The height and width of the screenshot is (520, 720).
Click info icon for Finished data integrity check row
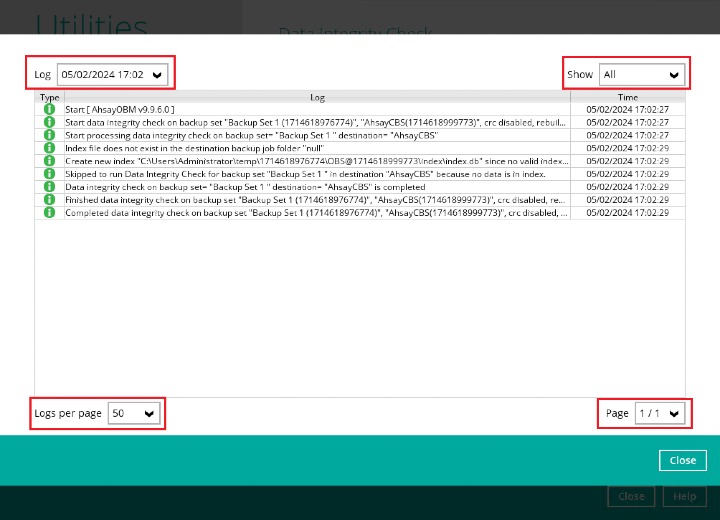click(x=49, y=200)
